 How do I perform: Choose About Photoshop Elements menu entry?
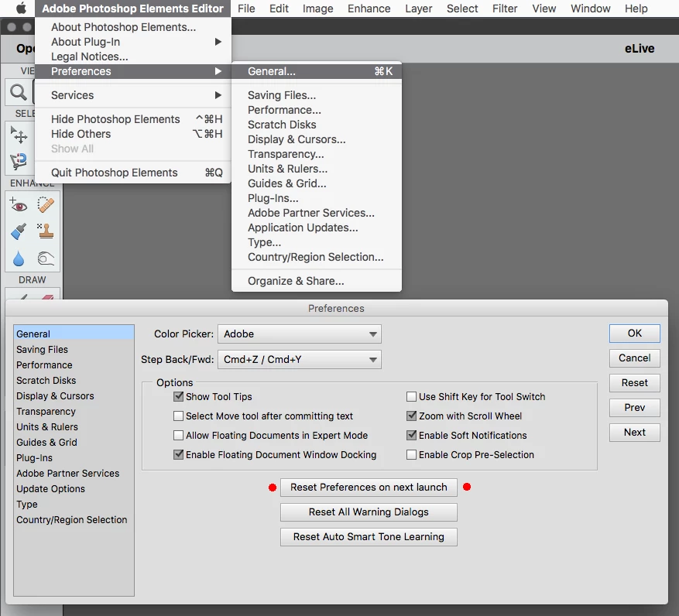click(x=133, y=27)
